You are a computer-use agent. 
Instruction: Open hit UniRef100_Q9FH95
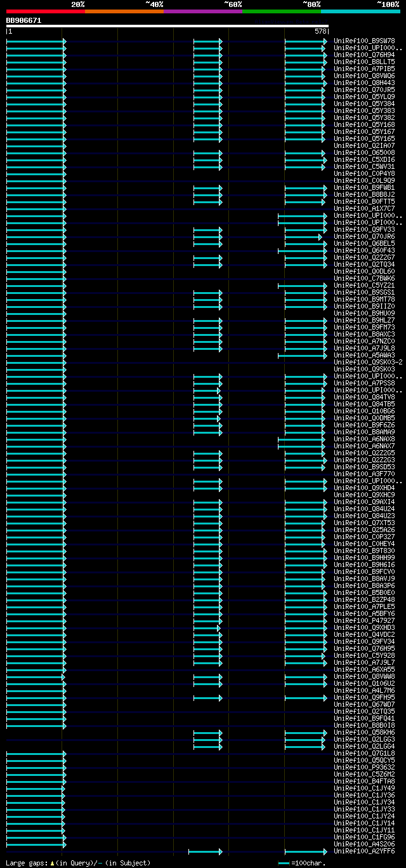click(364, 698)
